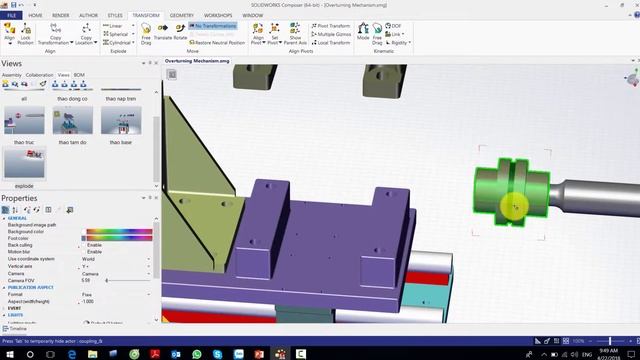Activate the Translate tool
The width and height of the screenshot is (640, 360).
[x=163, y=28]
